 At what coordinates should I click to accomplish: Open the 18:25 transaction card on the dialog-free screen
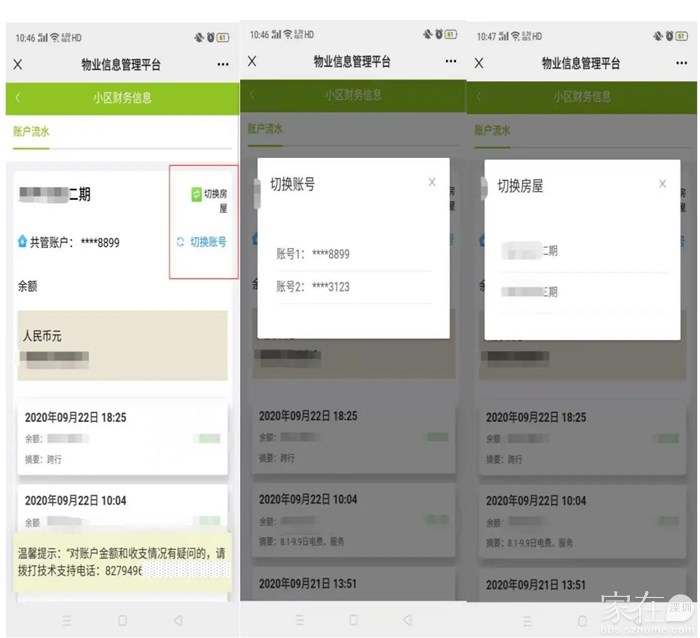tap(122, 437)
